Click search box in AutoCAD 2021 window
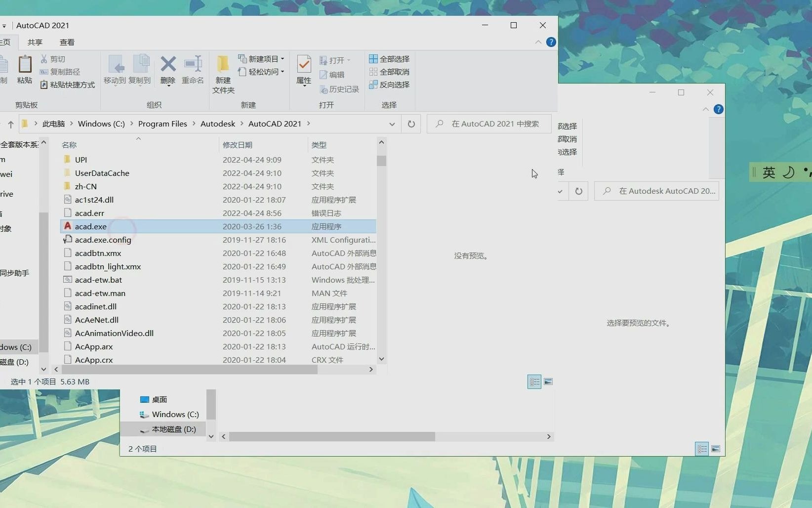Viewport: 812px width, 508px height. 489,124
